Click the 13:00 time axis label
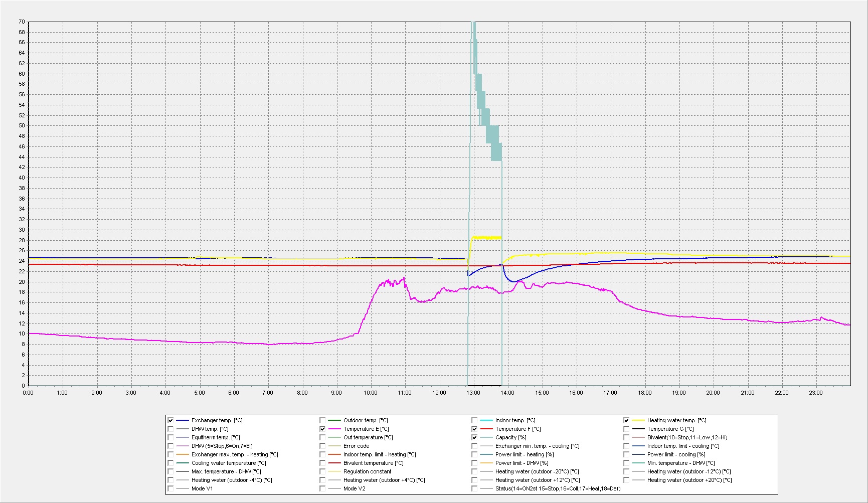 pyautogui.click(x=473, y=393)
